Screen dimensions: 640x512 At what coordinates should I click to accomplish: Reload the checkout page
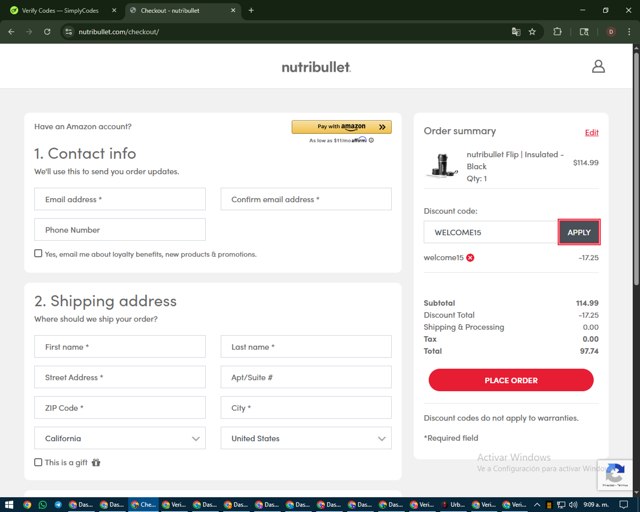coord(47,32)
